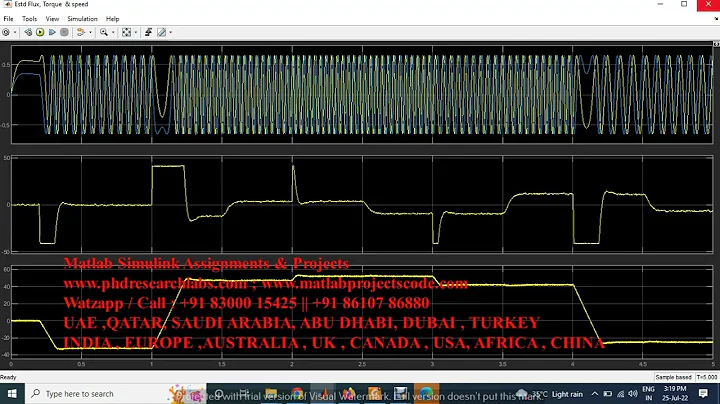Screen dimensions: 720x404
Task: Open the scope Configuration Properties gear
Action: click(x=6, y=32)
